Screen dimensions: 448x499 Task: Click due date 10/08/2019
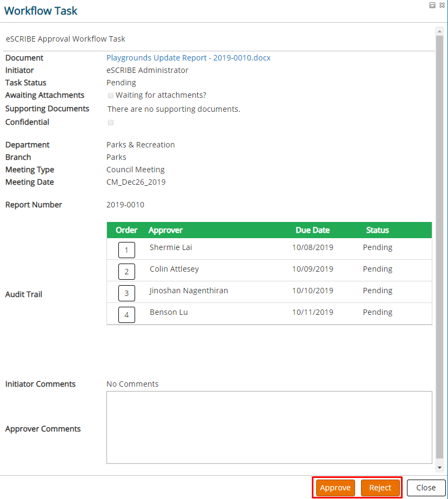pyautogui.click(x=313, y=247)
